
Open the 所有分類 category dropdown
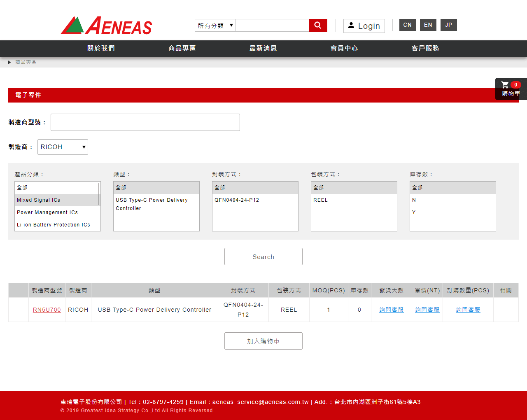pos(215,25)
